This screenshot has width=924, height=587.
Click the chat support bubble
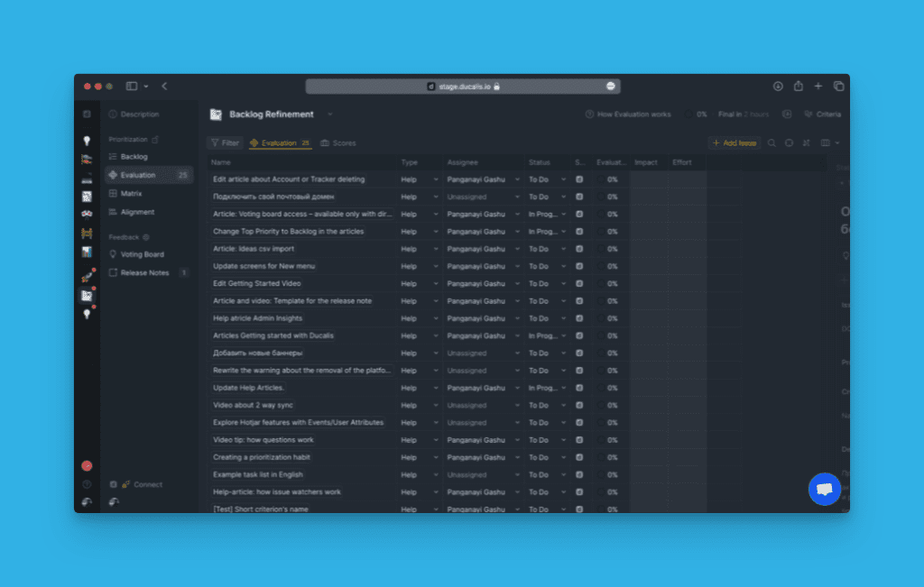(824, 489)
